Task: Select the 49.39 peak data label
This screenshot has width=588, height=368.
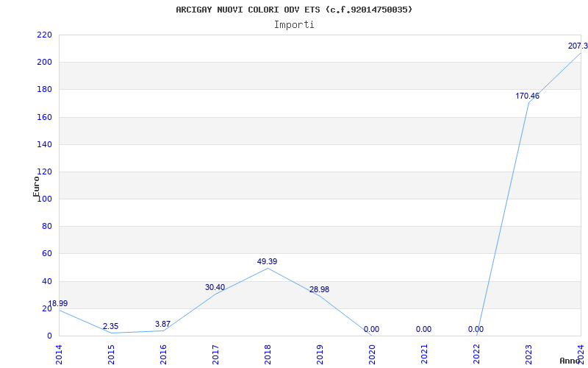Action: (267, 261)
